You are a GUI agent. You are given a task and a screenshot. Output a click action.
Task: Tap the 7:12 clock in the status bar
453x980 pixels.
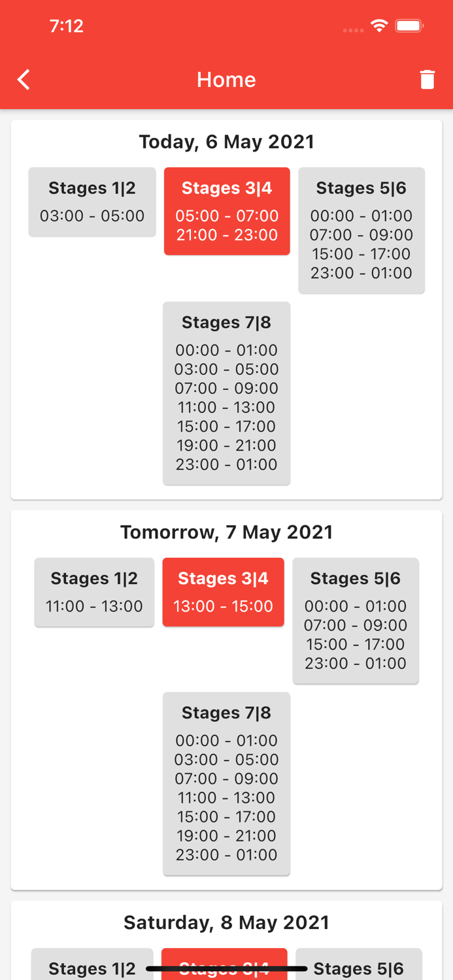tap(67, 26)
